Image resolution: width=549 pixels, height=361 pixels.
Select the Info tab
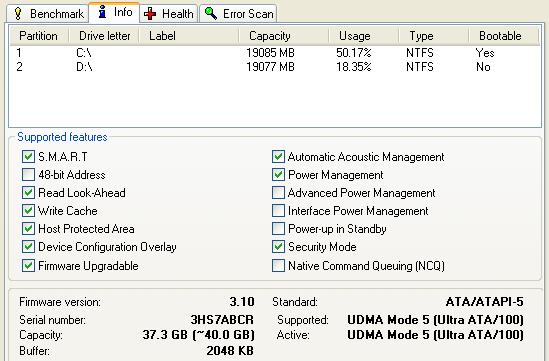point(114,13)
